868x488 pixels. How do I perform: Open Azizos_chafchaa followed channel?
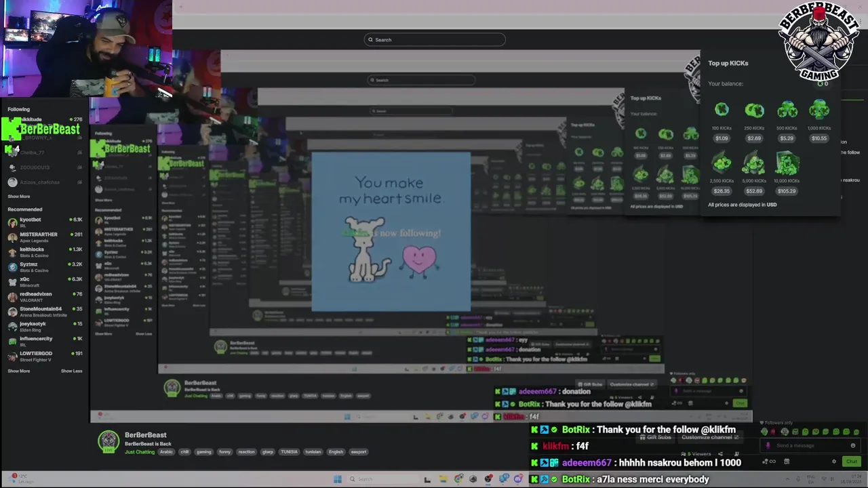[45, 182]
